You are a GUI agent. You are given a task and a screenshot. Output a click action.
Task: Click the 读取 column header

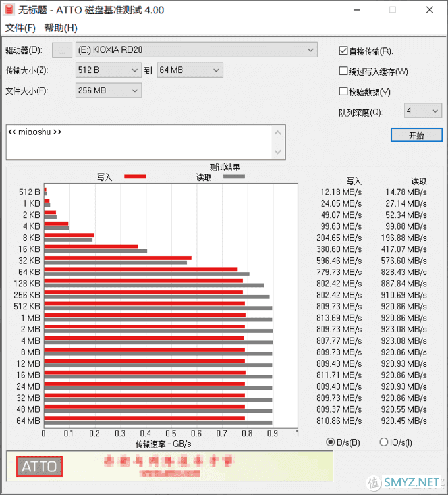[418, 181]
